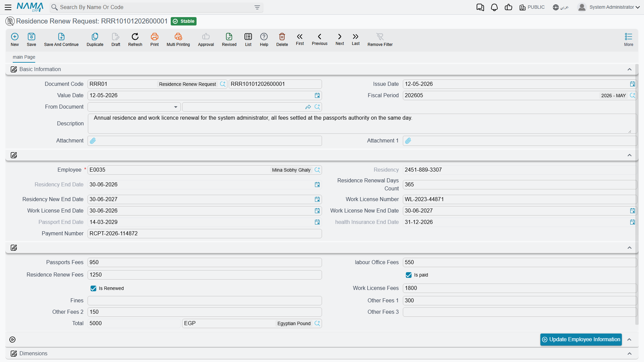Uncheck the Is paid checkbox
Screen dimensions: 644x362
(x=409, y=275)
